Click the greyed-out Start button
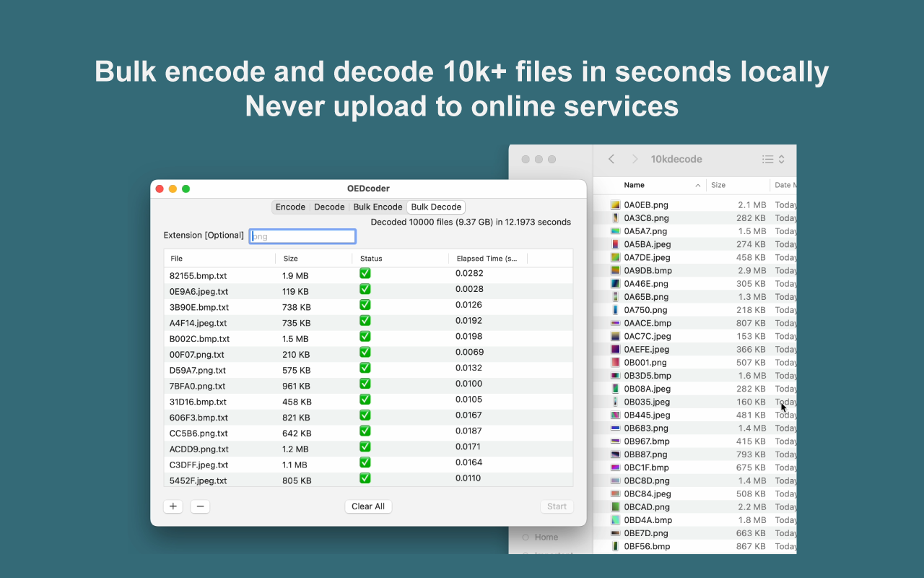Viewport: 924px width, 578px height. [x=557, y=506]
